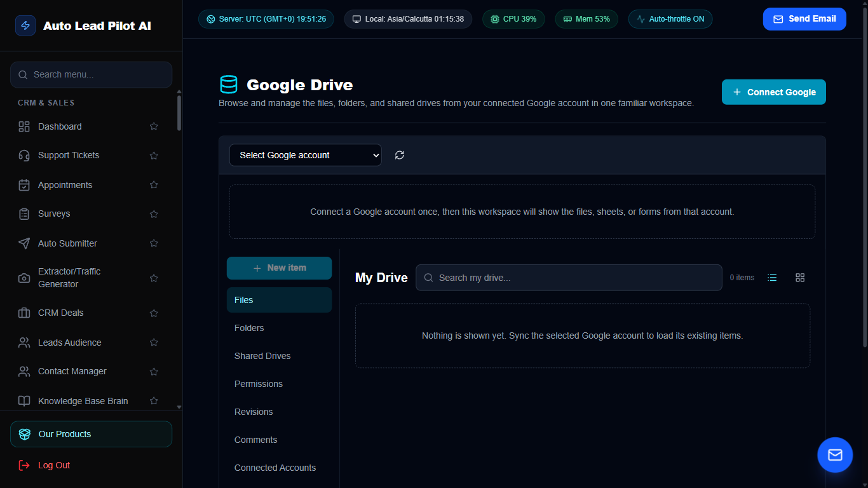868x488 pixels.
Task: Click the memory module icon
Action: [567, 19]
